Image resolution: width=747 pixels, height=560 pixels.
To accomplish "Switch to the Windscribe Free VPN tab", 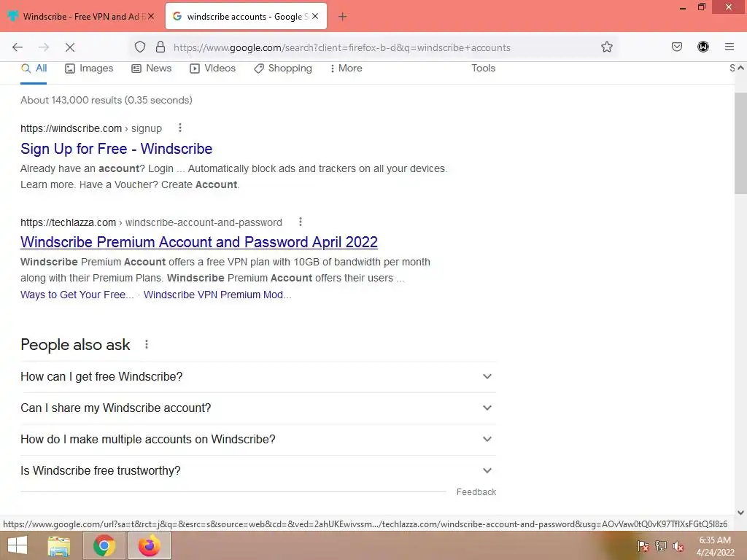I will coord(82,16).
